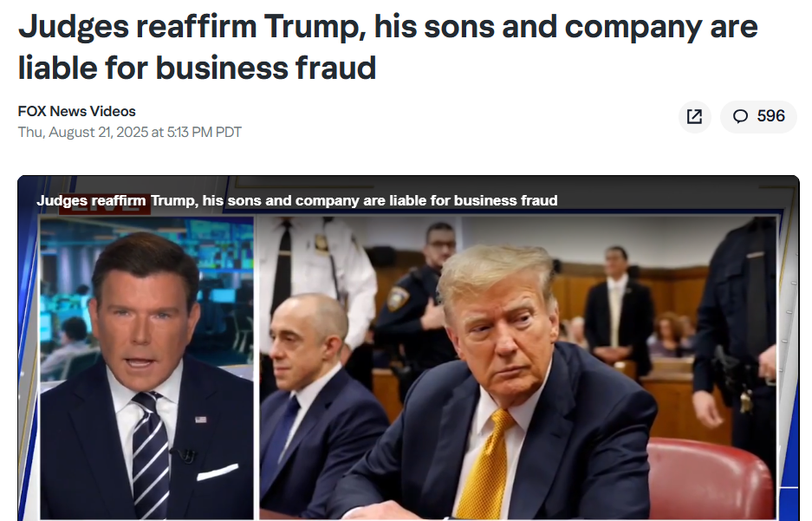
Task: Click the white video title overlay text
Action: [x=296, y=200]
